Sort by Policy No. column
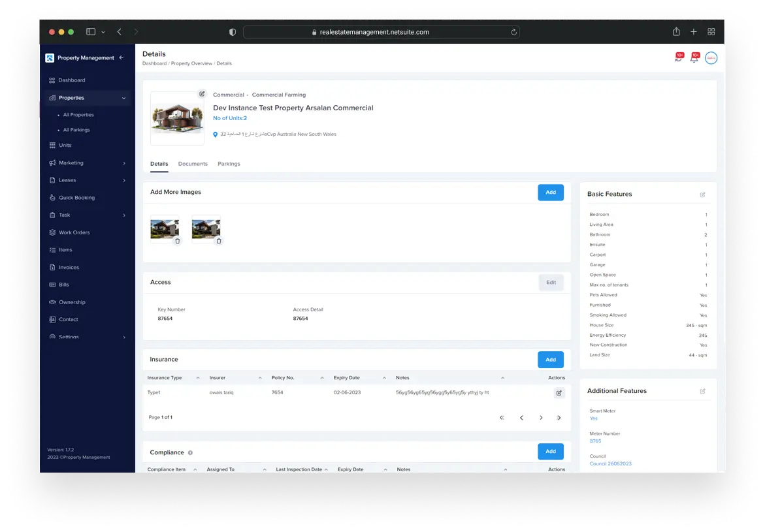 [322, 378]
